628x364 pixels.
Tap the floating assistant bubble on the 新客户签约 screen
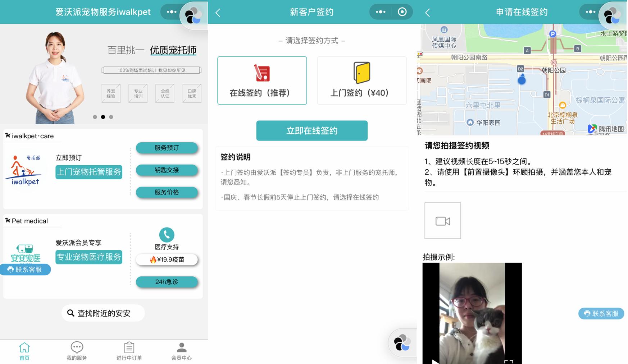click(x=402, y=342)
